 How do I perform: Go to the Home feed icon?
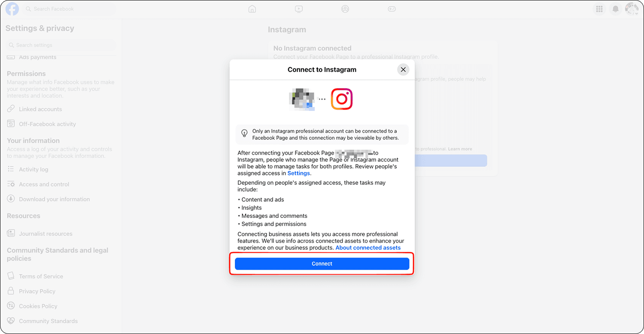tap(252, 9)
